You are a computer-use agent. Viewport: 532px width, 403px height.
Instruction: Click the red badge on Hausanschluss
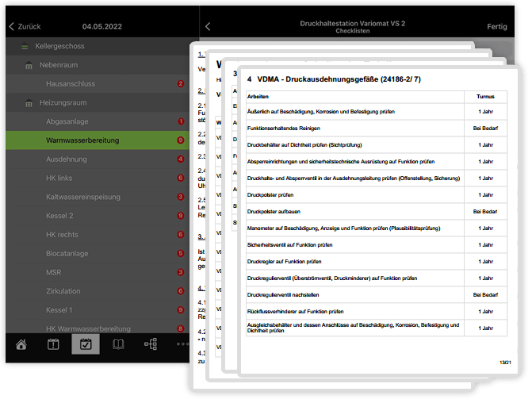181,84
